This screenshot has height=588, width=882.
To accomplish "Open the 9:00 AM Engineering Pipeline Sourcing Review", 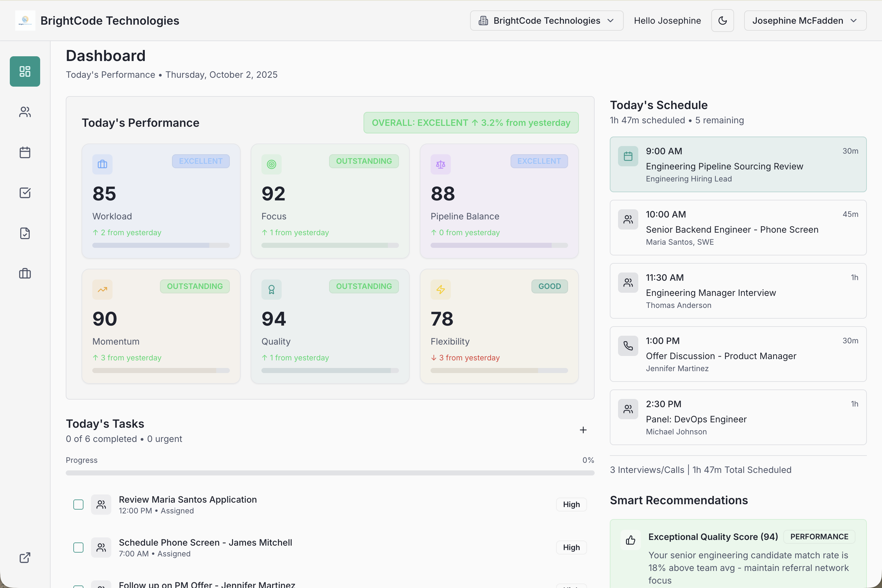I will [x=738, y=164].
